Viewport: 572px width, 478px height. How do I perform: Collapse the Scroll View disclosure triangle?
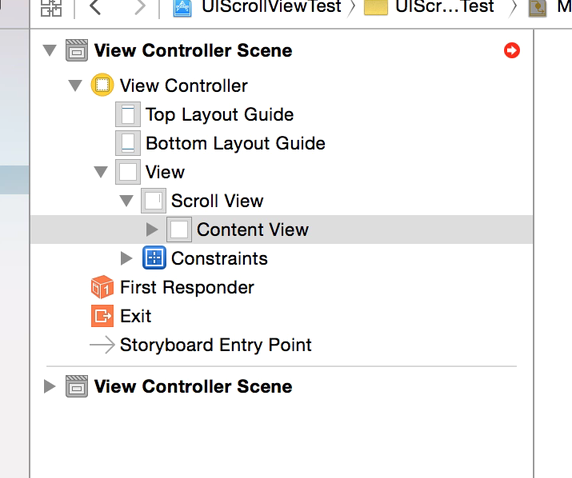tap(127, 200)
